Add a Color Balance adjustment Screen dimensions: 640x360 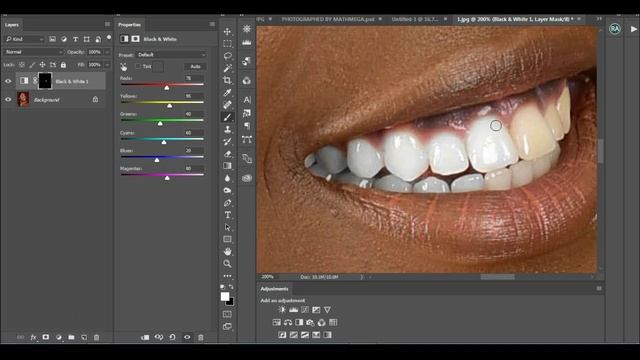288,322
